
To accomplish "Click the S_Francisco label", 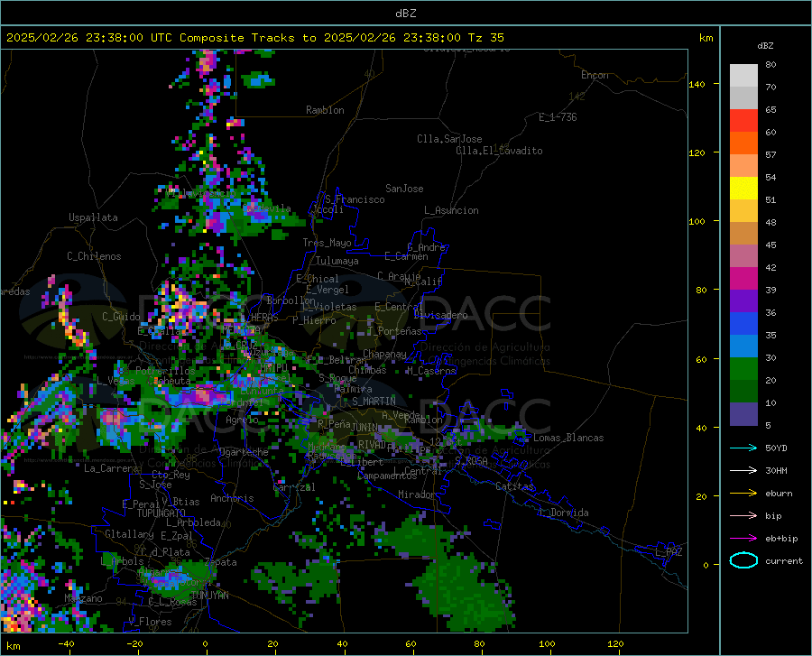I will (355, 199).
